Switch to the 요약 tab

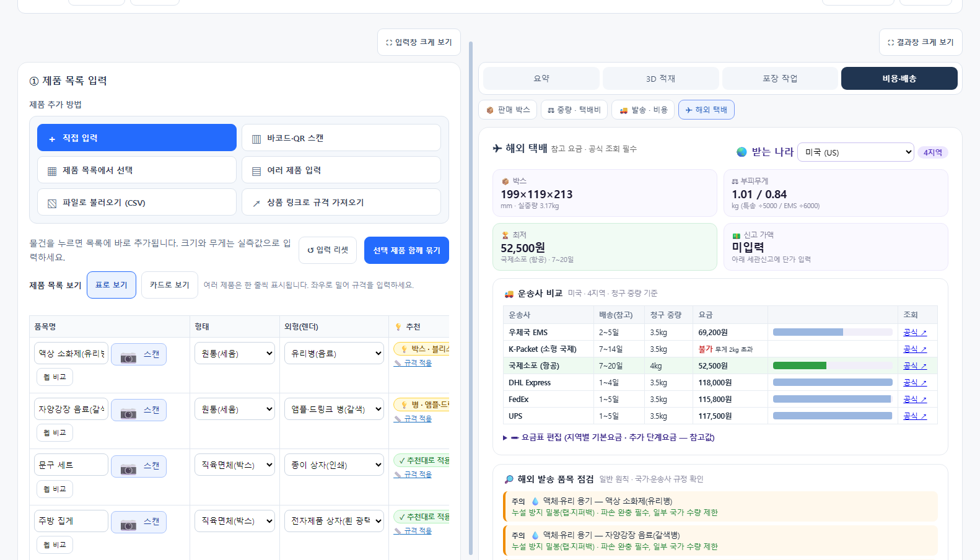[541, 79]
